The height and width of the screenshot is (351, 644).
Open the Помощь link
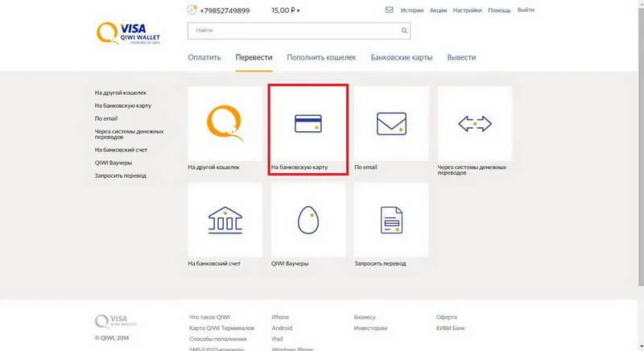[499, 10]
